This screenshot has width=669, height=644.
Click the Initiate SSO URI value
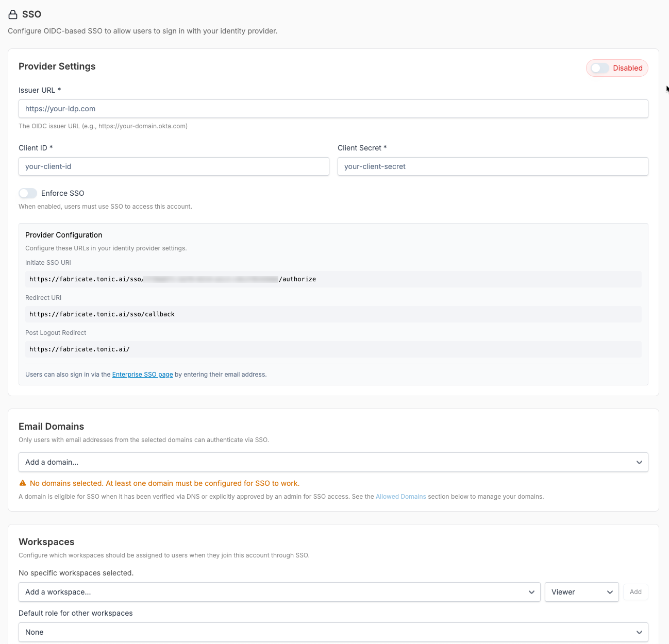pos(172,279)
